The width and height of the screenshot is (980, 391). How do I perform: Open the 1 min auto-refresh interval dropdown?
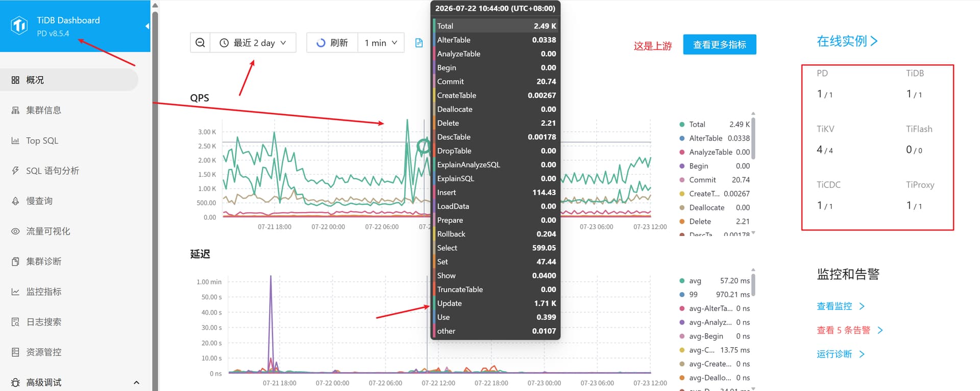pyautogui.click(x=381, y=43)
